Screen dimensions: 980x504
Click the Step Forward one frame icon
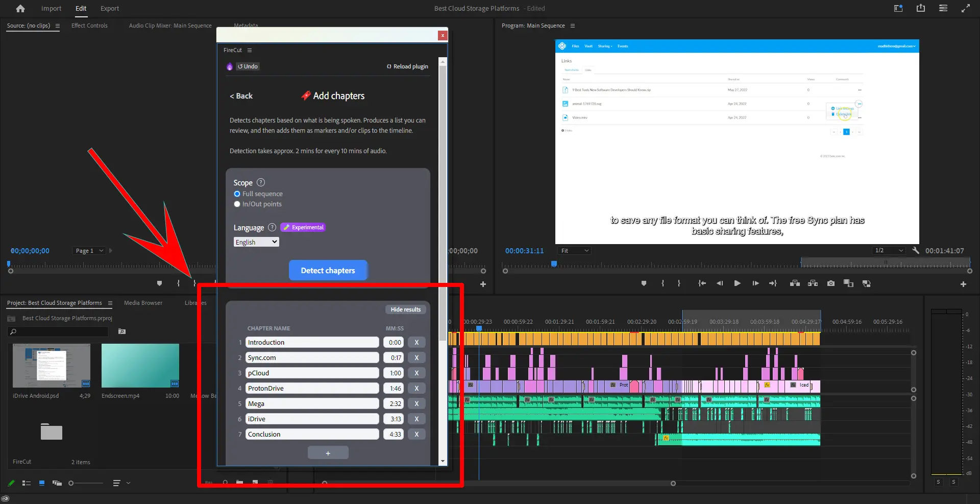coord(755,283)
